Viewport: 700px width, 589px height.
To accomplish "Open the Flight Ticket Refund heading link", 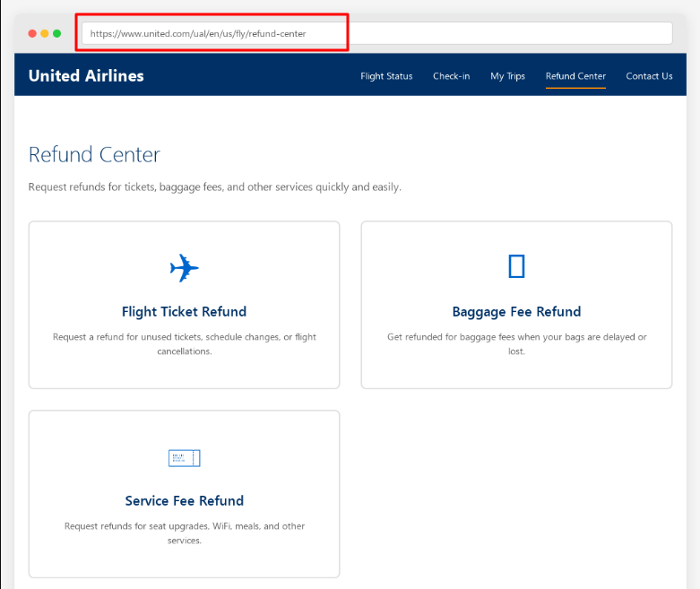I will 184,311.
